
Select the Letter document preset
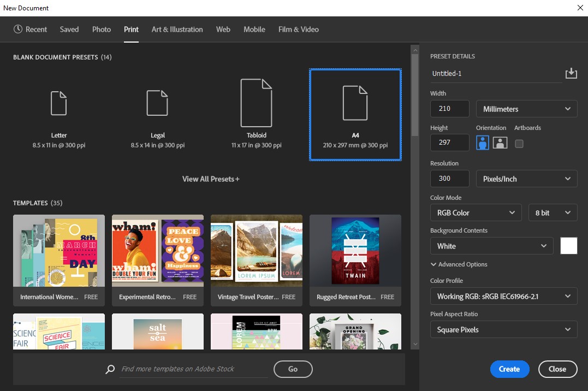point(58,109)
